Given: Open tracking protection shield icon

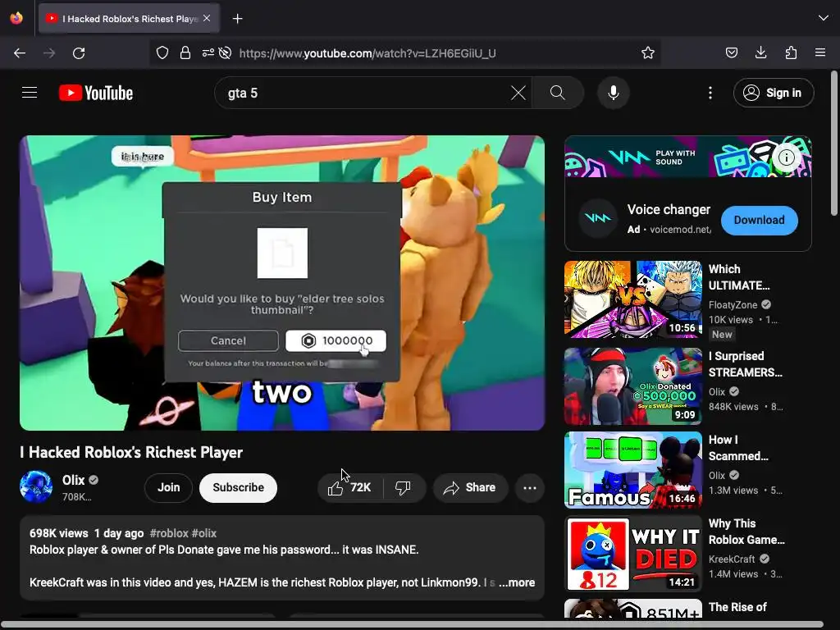Looking at the screenshot, I should click(x=162, y=52).
